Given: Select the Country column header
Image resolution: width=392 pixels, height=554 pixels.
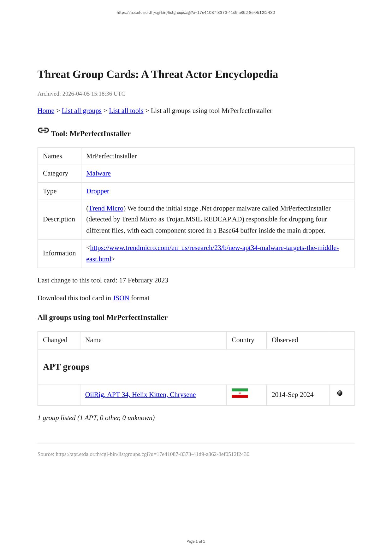Looking at the screenshot, I should [x=243, y=340].
